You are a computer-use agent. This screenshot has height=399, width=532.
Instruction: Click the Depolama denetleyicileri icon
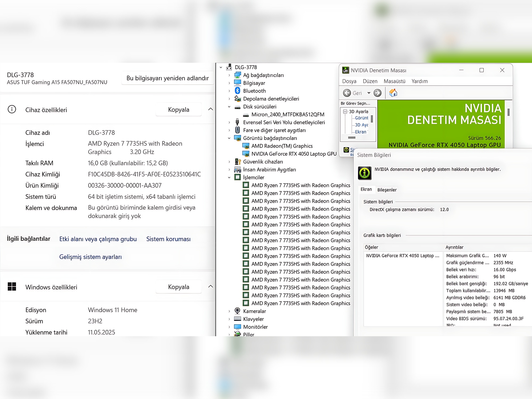pos(238,99)
